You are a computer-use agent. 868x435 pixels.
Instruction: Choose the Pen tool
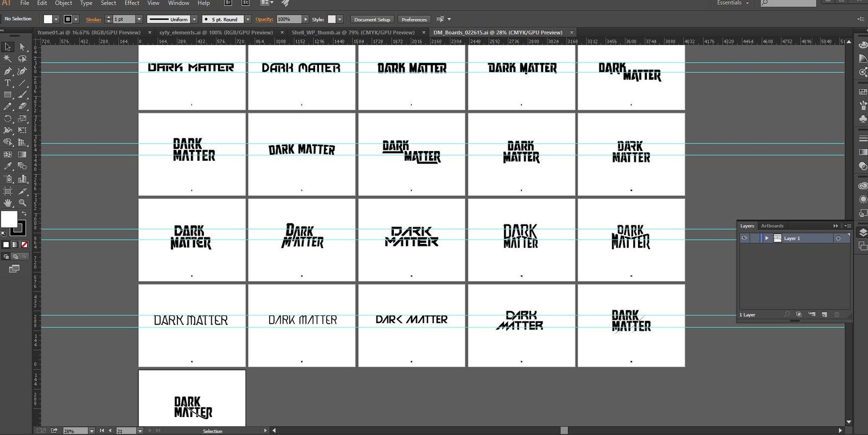[x=8, y=71]
